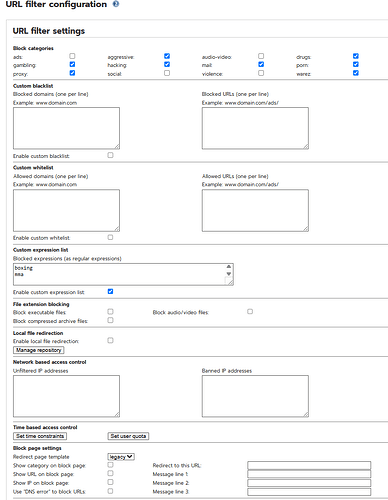This screenshot has width=388, height=500.
Task: Check the social category box
Action: (167, 73)
